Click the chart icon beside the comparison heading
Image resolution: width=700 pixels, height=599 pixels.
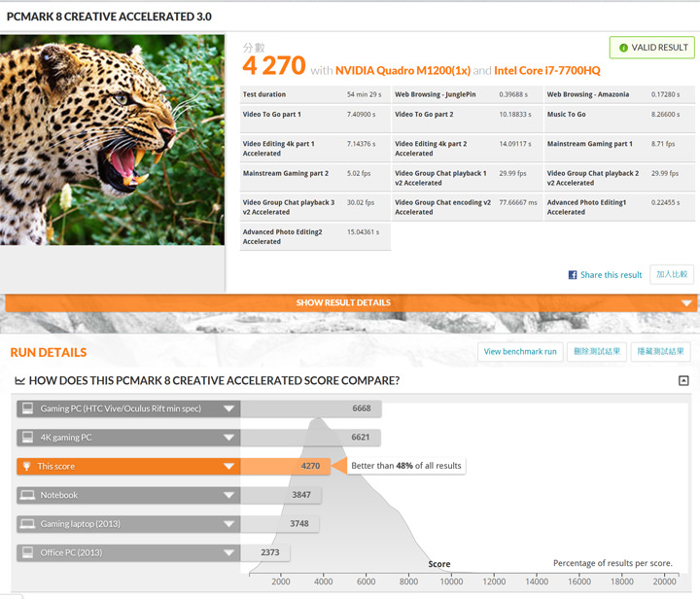(x=19, y=381)
